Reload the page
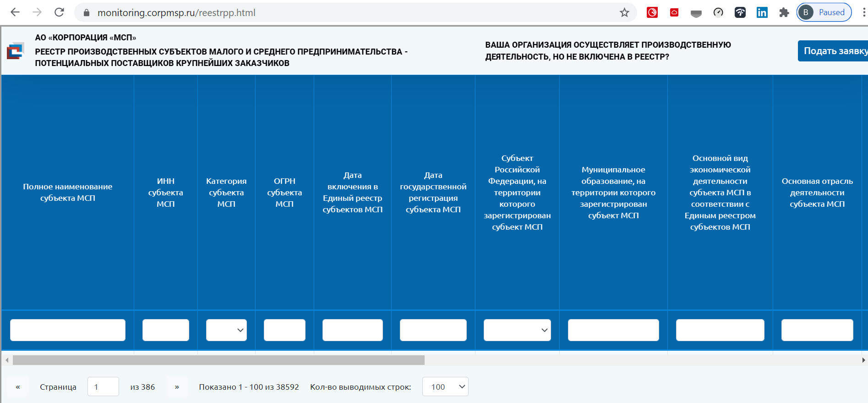This screenshot has width=868, height=403. tap(59, 12)
